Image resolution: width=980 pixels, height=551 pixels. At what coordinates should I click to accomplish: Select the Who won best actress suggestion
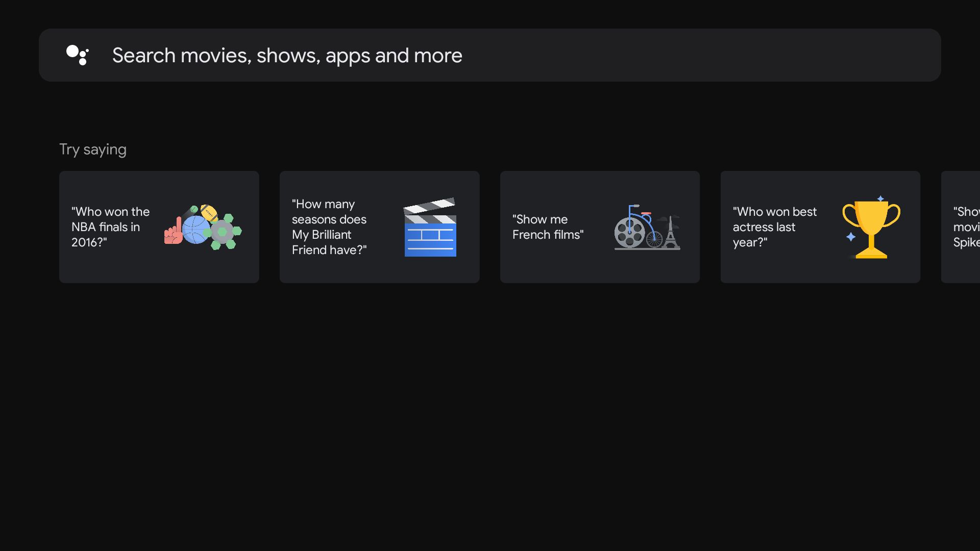coord(820,227)
